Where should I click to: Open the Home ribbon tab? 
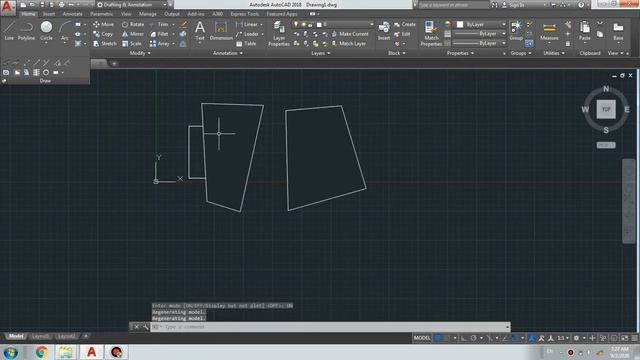click(x=28, y=14)
